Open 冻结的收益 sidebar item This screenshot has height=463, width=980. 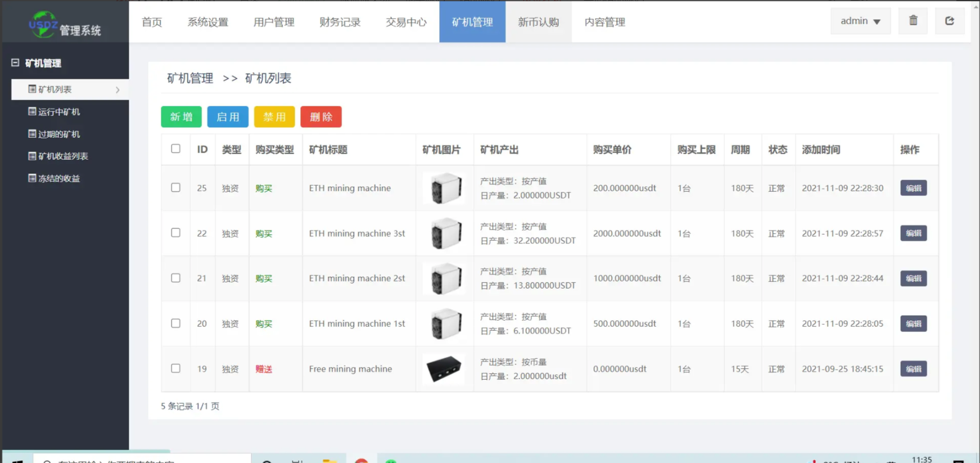(x=58, y=179)
